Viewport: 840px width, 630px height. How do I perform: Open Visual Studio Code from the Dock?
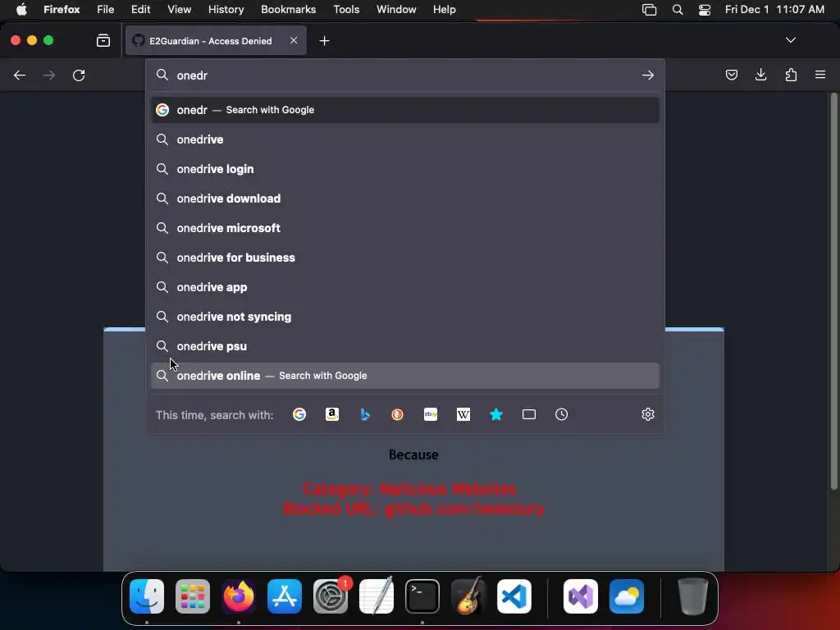point(514,596)
